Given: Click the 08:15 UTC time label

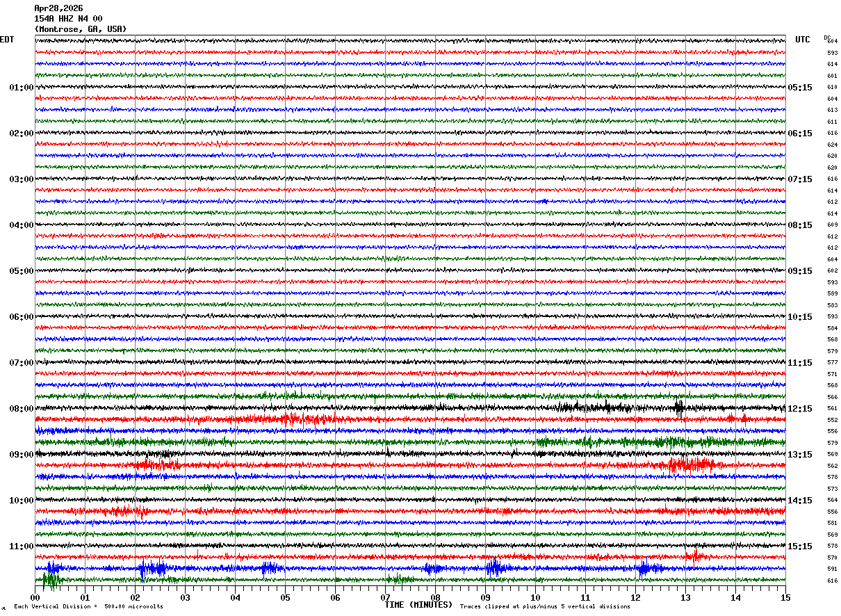Looking at the screenshot, I should 800,225.
